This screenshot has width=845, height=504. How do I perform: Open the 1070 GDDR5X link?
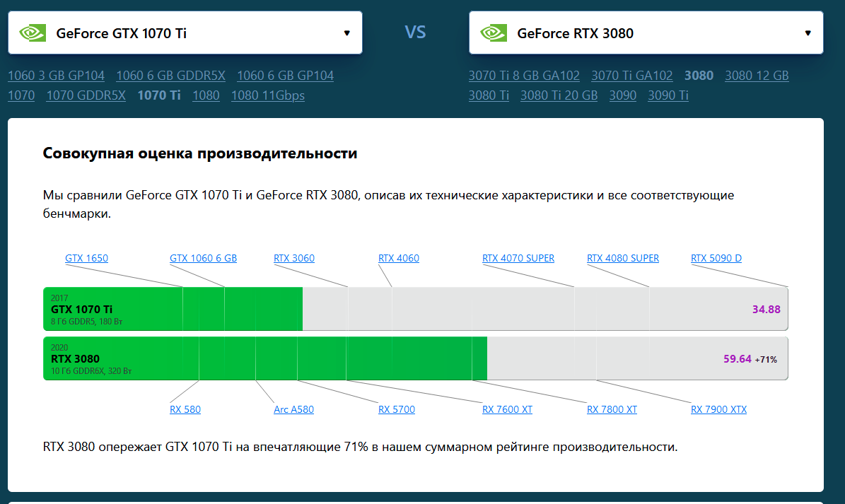pyautogui.click(x=86, y=95)
